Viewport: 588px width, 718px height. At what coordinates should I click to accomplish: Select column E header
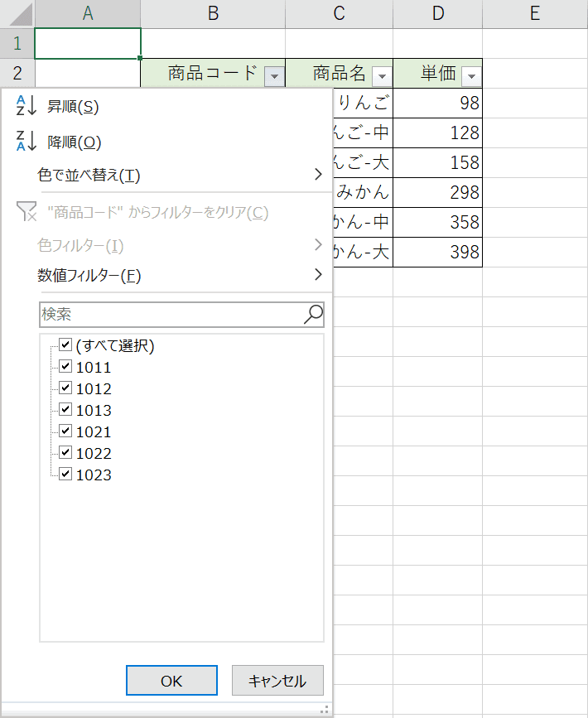535,14
